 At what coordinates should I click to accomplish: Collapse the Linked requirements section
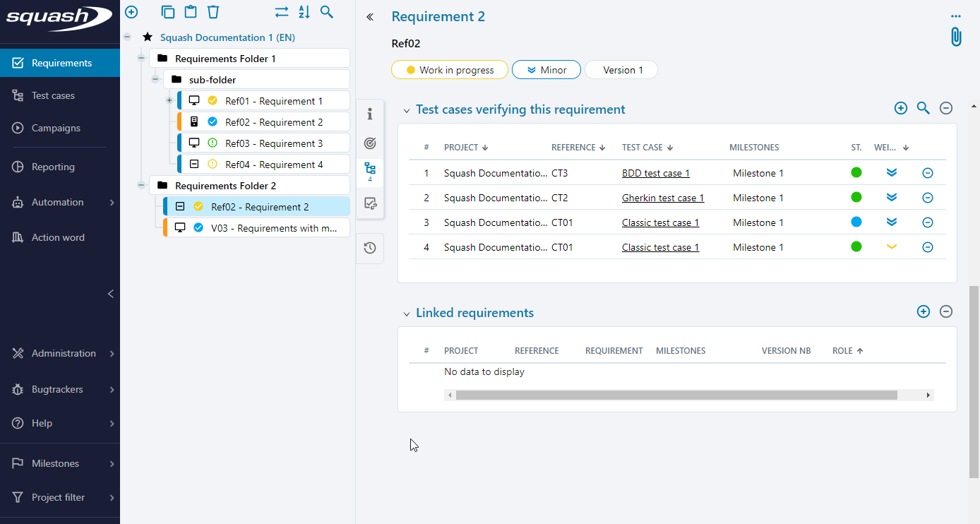(x=406, y=314)
